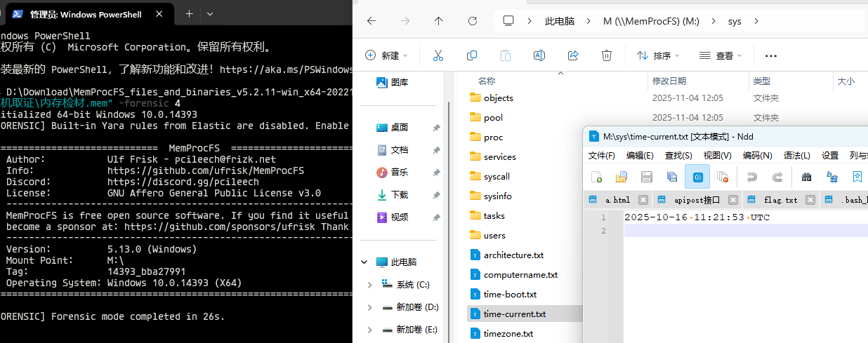Open 图库 in the navigation pane
868x343 pixels.
click(x=400, y=83)
